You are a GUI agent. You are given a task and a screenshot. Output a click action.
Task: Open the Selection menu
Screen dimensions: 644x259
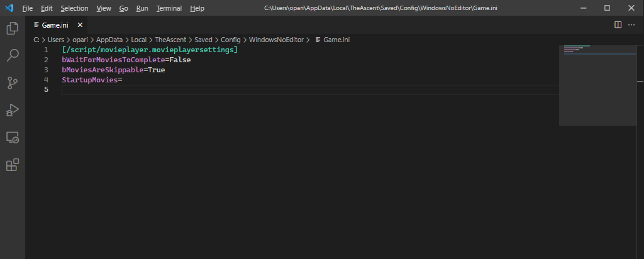pyautogui.click(x=74, y=8)
